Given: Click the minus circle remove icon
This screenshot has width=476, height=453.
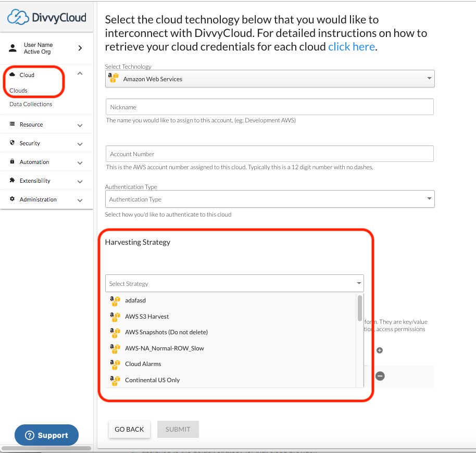Looking at the screenshot, I should pos(380,376).
